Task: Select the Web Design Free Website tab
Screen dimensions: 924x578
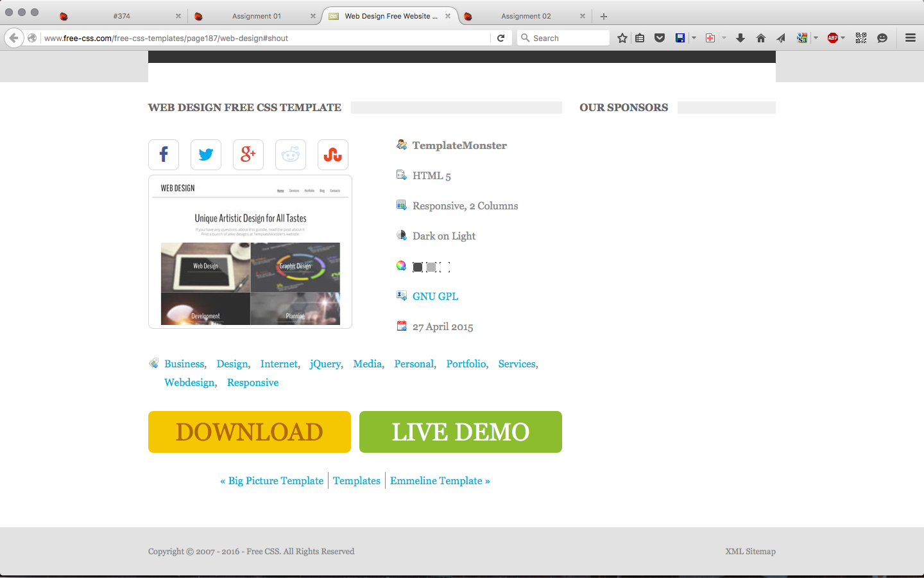Action: [x=390, y=16]
